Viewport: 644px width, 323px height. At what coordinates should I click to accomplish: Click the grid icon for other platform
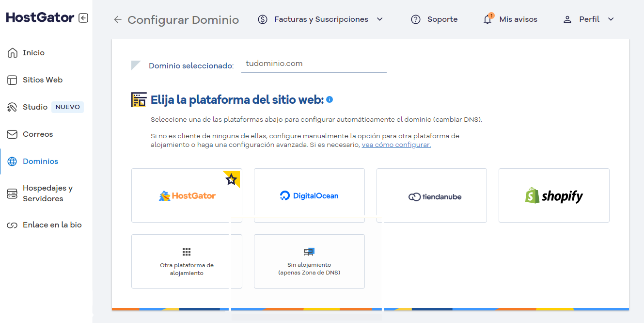pos(187,251)
